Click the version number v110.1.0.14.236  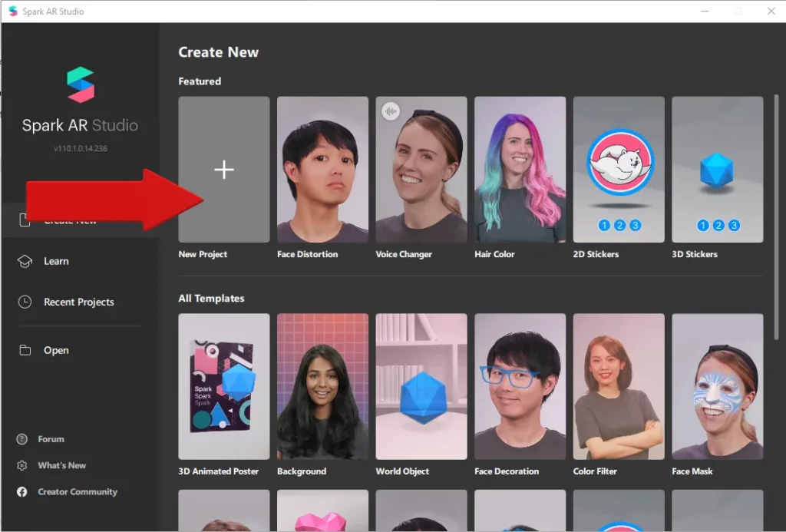[80, 148]
